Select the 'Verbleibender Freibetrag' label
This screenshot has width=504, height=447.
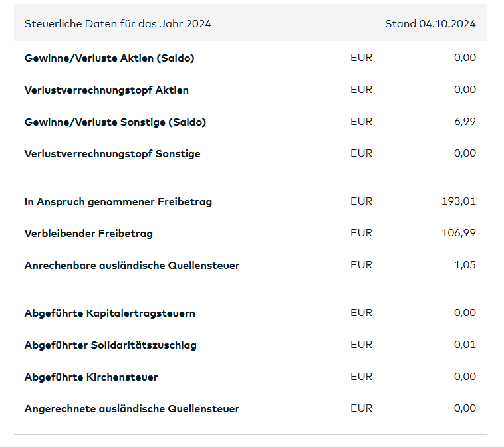(x=88, y=233)
